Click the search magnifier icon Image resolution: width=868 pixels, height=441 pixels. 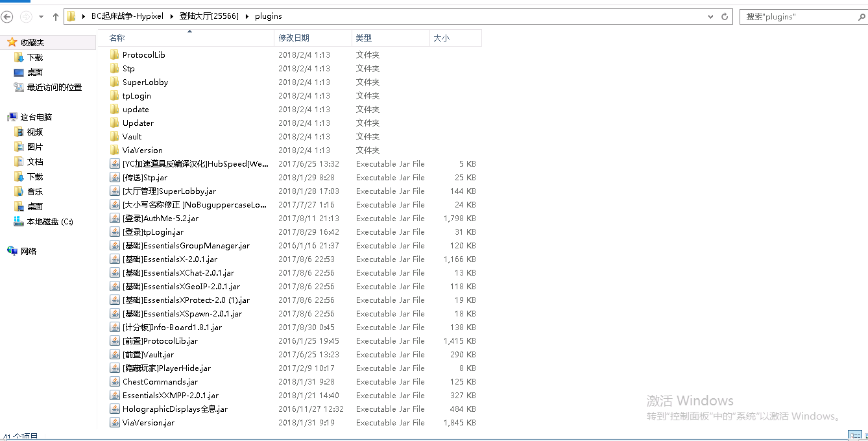(x=862, y=17)
